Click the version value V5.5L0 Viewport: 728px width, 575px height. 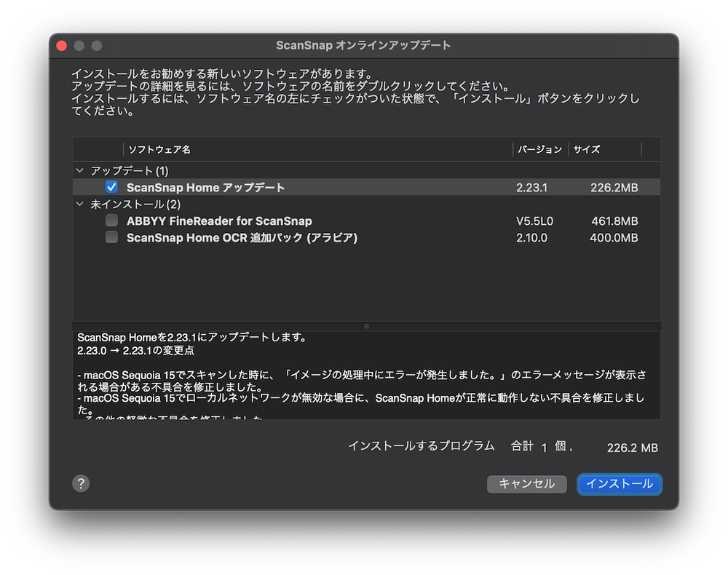pyautogui.click(x=534, y=221)
